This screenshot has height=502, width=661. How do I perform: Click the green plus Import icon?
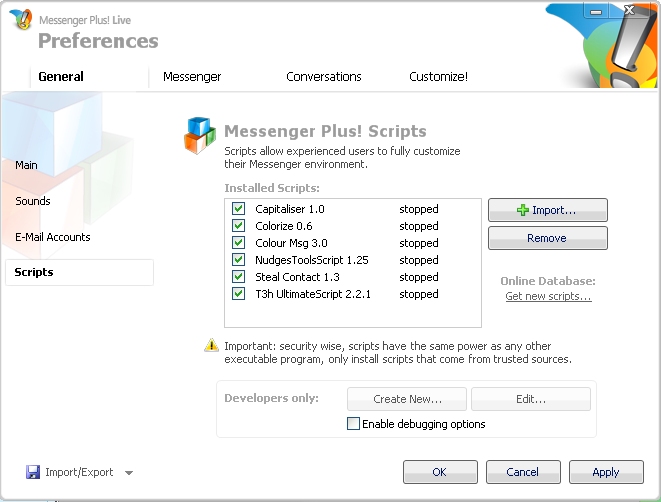coord(522,210)
